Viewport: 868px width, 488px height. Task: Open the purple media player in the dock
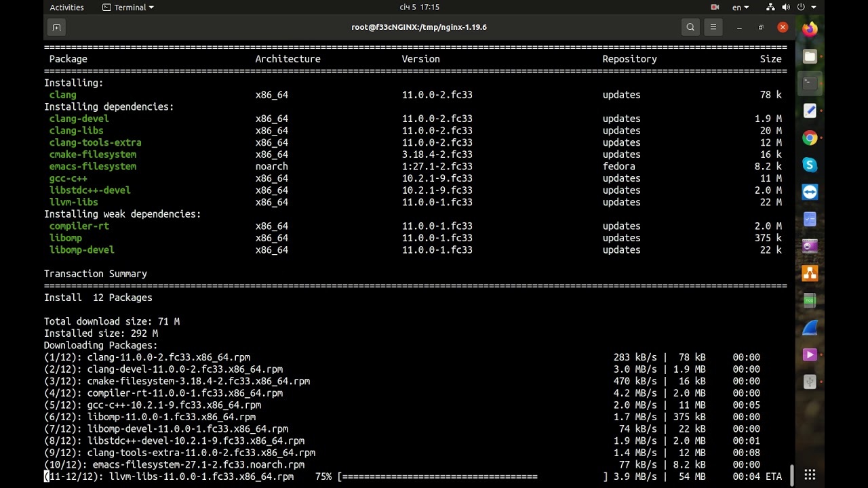point(810,354)
